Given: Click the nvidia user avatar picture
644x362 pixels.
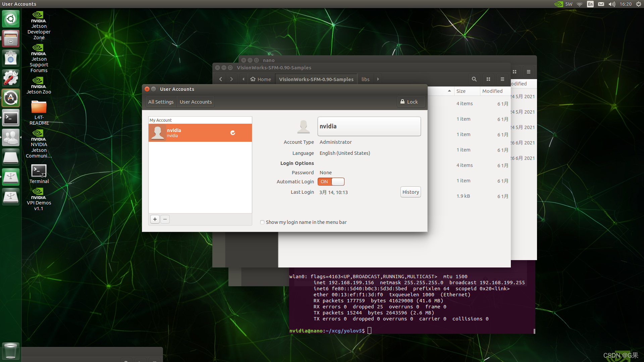Looking at the screenshot, I should (x=303, y=126).
